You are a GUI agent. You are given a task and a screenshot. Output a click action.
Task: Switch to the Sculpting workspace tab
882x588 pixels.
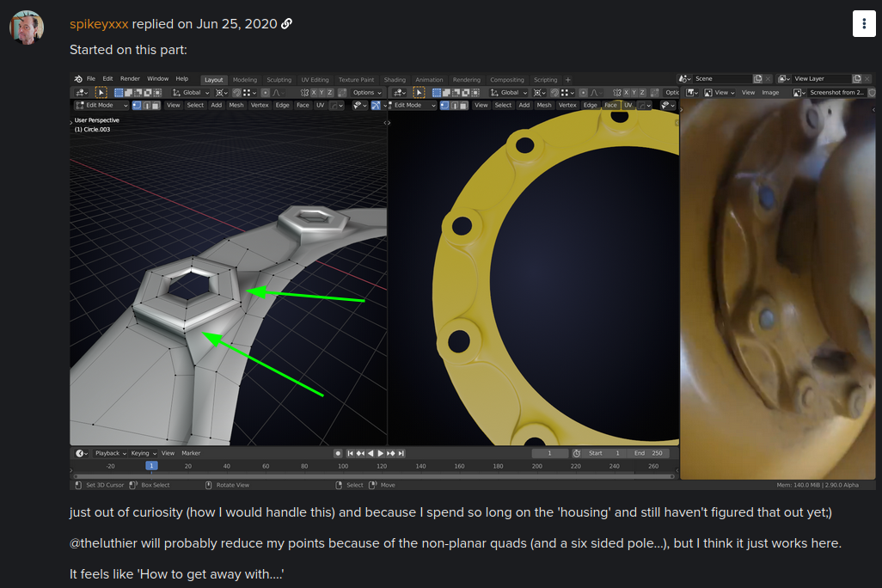pos(279,80)
